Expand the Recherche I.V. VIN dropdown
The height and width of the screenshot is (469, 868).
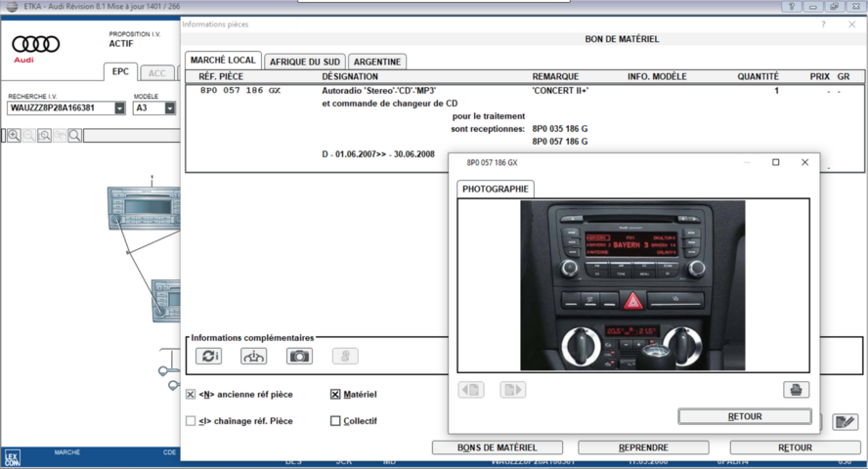[119, 107]
